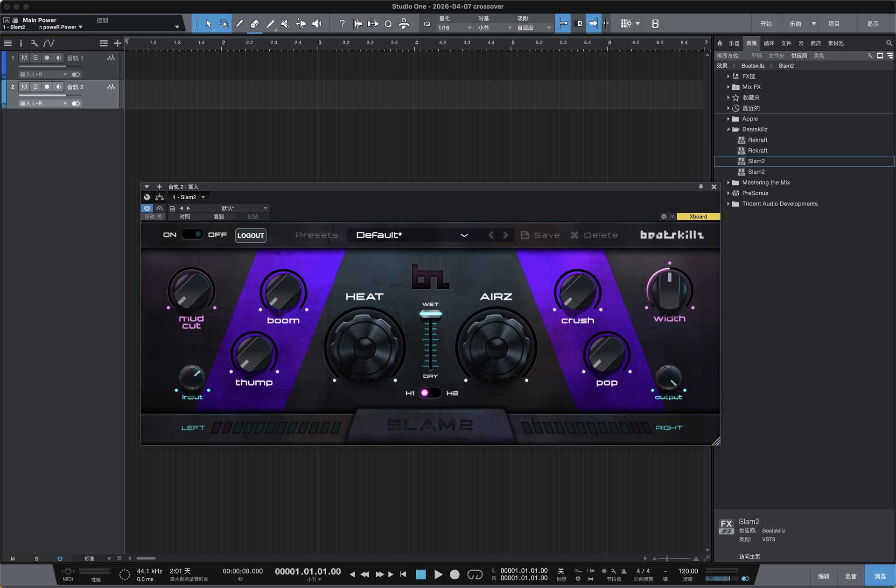This screenshot has height=588, width=896.
Task: Solo track 音轨 1
Action: pyautogui.click(x=35, y=58)
